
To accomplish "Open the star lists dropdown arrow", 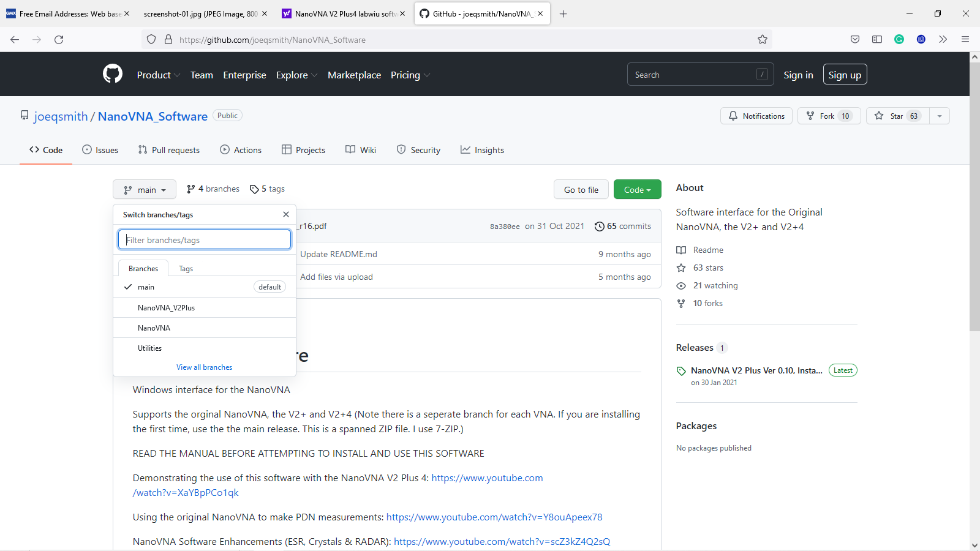I will click(x=940, y=116).
